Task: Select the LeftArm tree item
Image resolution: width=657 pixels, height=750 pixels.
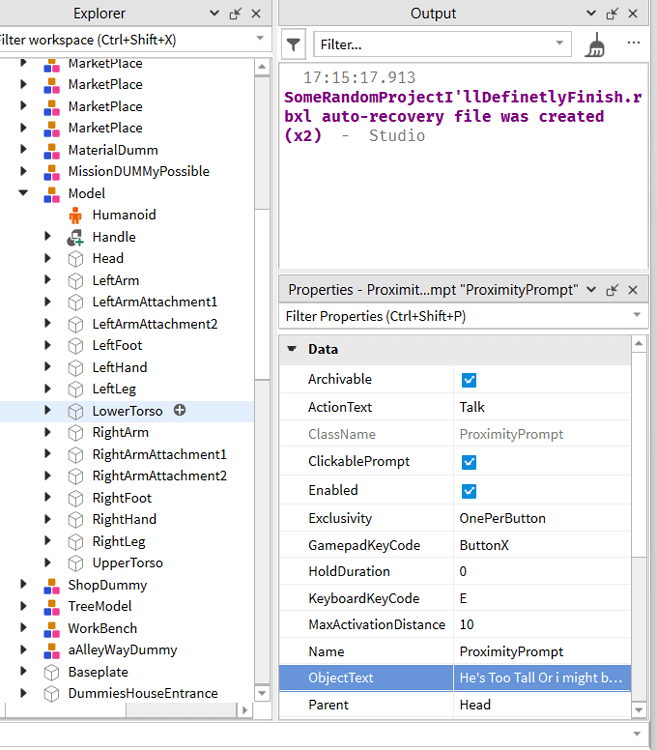Action: tap(116, 280)
